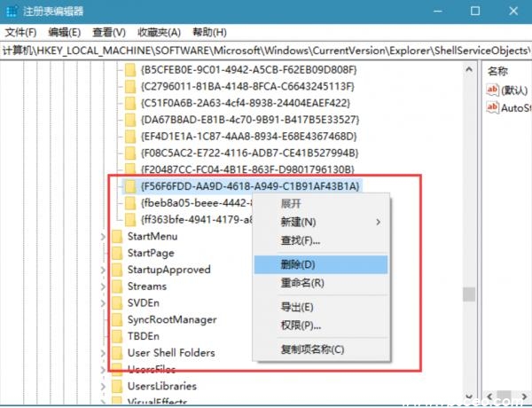
Task: Select the AutoSt... value name
Action: point(516,108)
